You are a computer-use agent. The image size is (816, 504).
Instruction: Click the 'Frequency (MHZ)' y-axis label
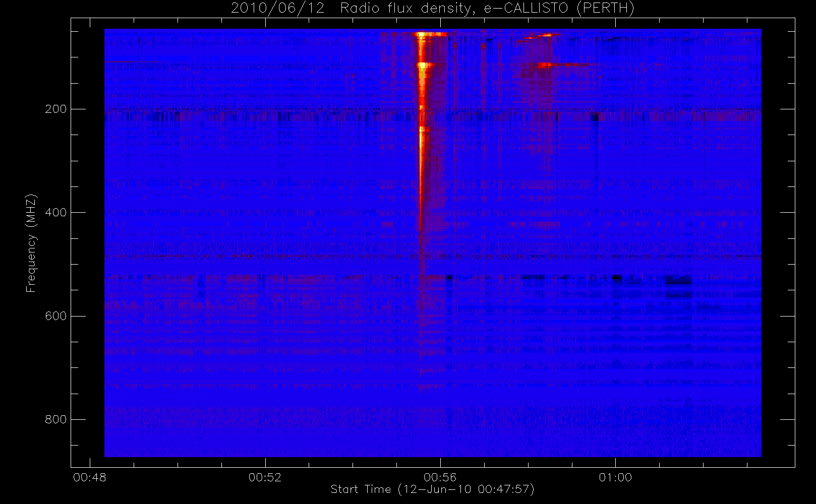[31, 243]
